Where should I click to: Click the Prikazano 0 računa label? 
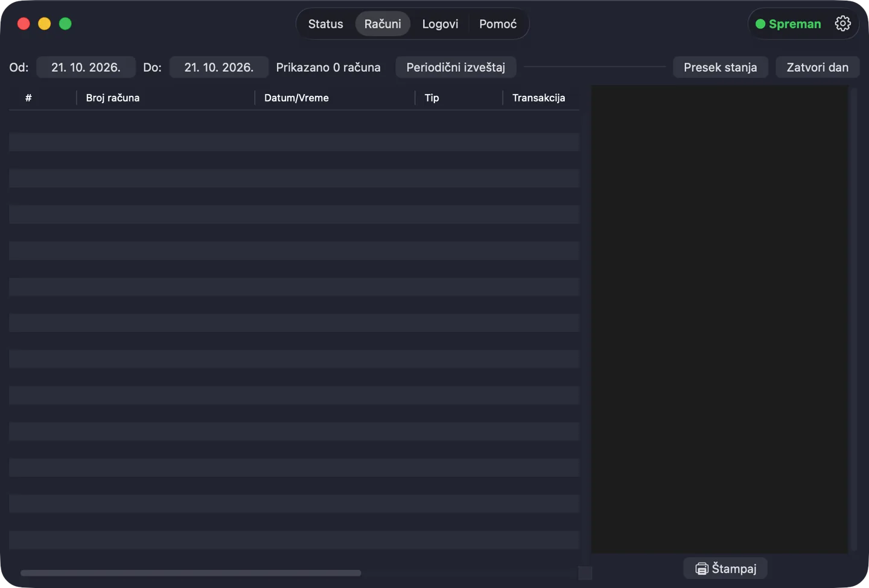coord(328,67)
